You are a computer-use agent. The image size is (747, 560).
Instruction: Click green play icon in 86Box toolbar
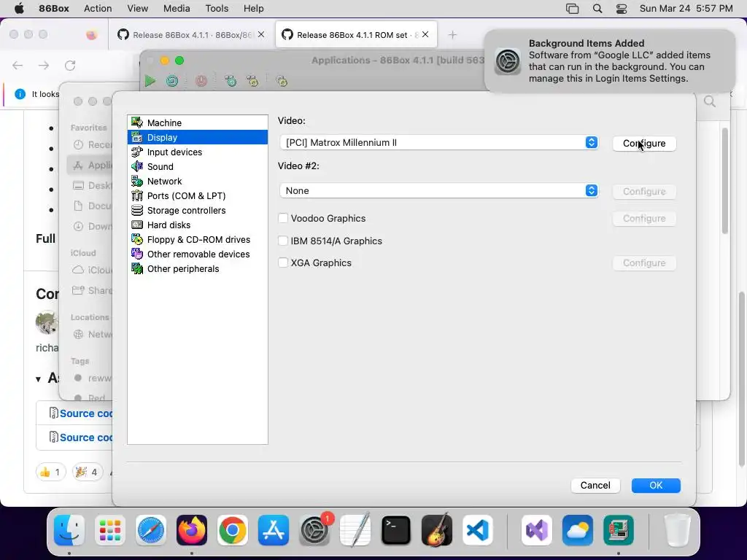click(150, 81)
